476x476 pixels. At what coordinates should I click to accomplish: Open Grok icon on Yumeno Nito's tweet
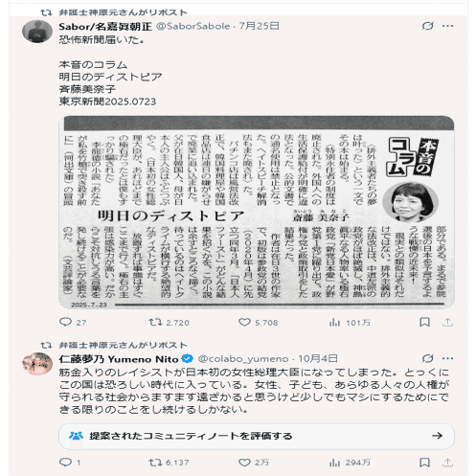point(427,358)
